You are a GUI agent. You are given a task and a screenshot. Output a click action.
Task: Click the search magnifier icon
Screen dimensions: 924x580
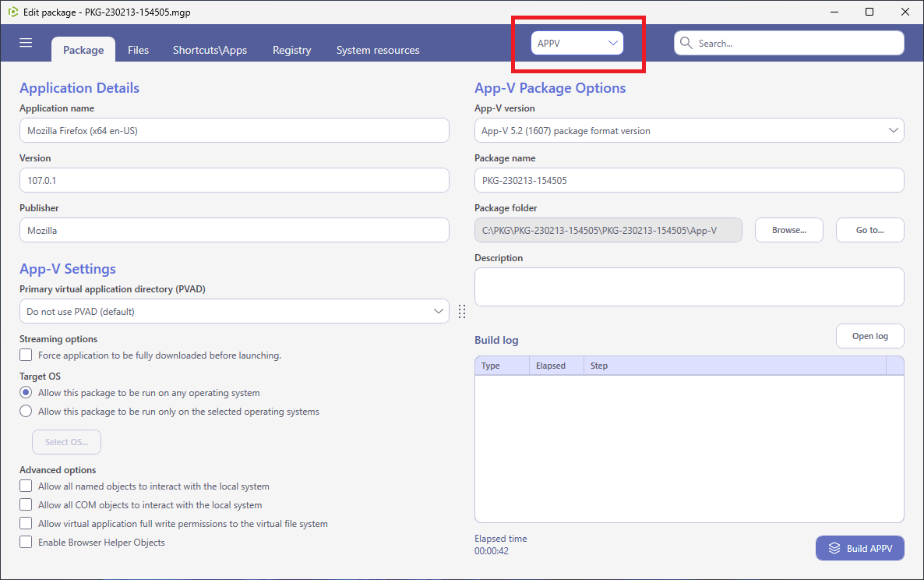click(686, 43)
